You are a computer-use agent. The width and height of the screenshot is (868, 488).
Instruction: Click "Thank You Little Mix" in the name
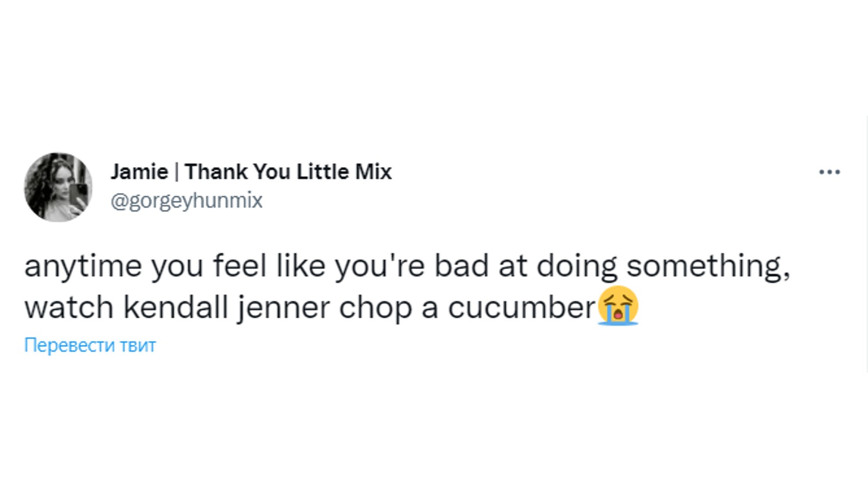click(x=288, y=172)
